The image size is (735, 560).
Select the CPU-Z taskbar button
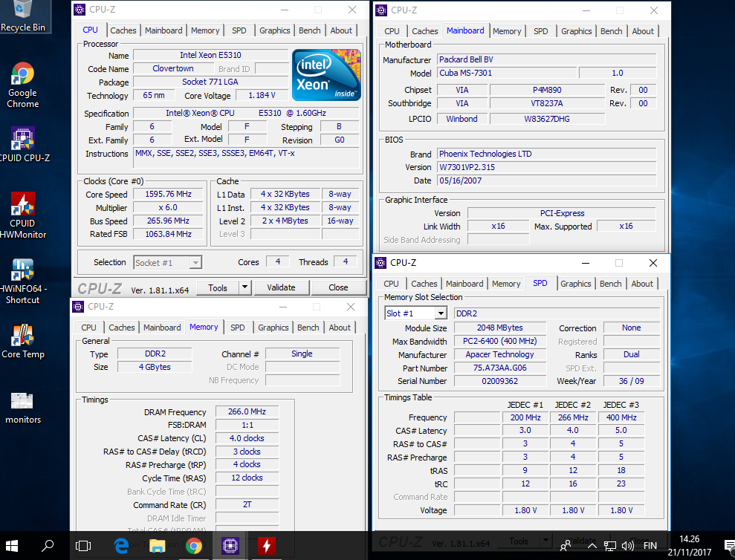click(230, 545)
